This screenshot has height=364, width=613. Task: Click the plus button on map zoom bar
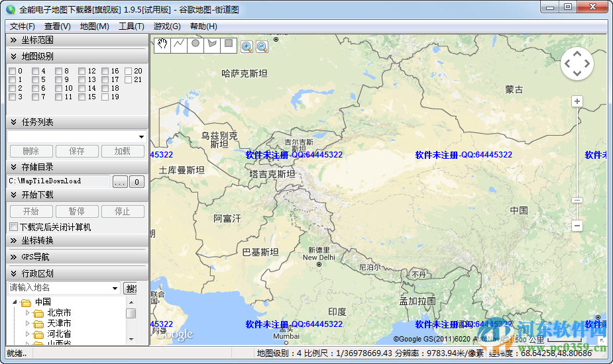click(x=577, y=101)
